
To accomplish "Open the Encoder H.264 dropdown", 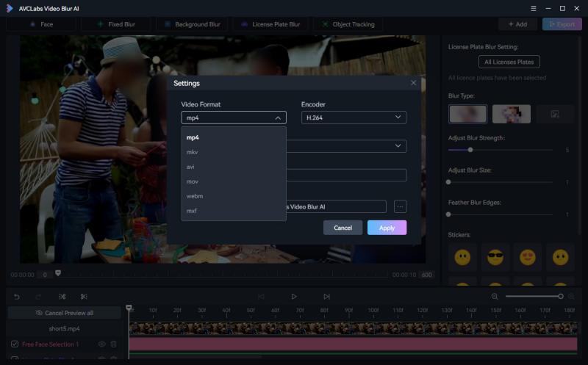I will [x=354, y=118].
